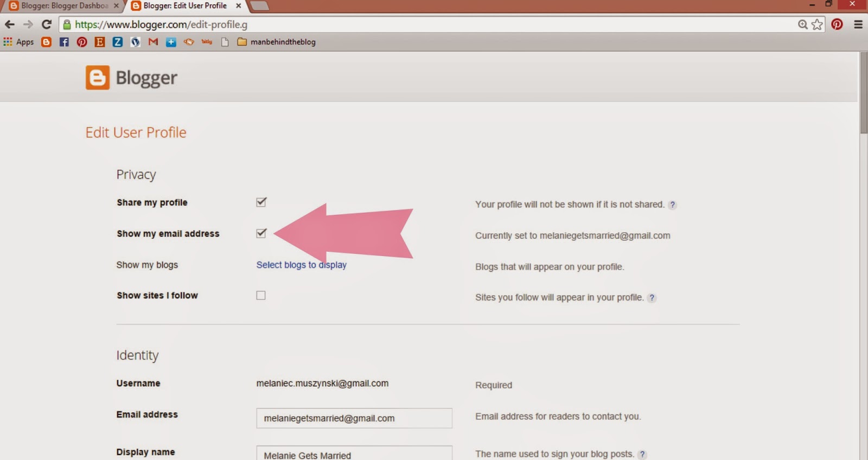Close the Blogger Dashboard tab
Viewport: 868px width, 460px height.
(x=116, y=6)
